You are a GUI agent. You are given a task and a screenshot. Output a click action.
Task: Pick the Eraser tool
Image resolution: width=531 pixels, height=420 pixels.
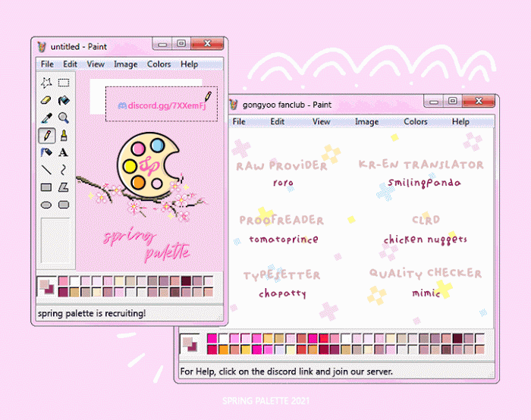point(46,100)
